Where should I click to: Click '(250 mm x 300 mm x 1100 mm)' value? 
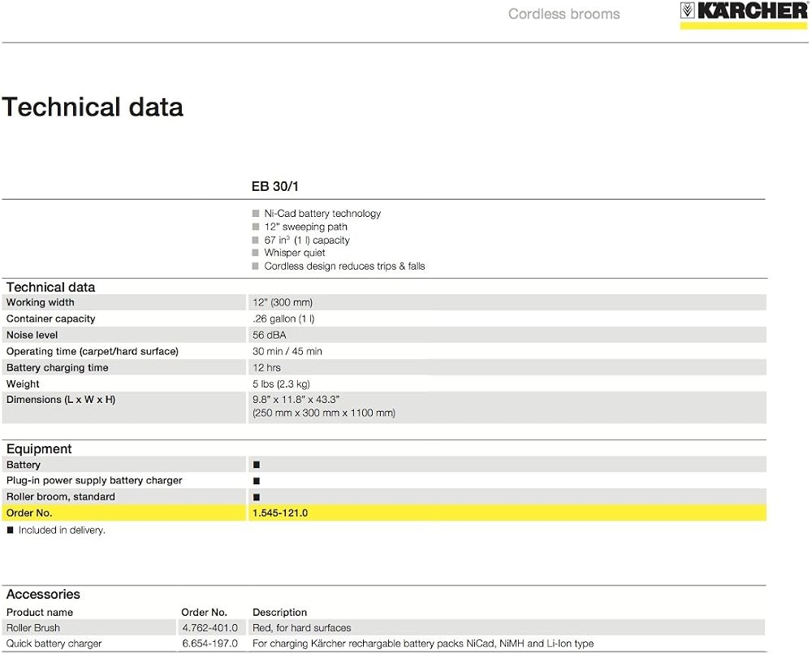click(324, 413)
